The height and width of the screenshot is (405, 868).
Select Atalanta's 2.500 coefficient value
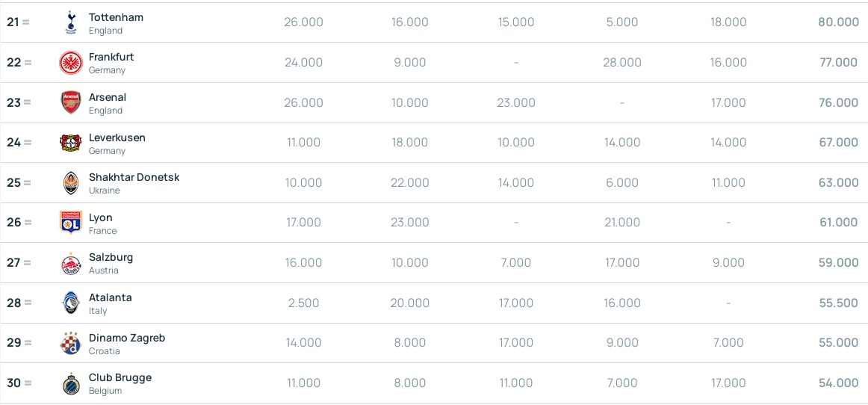point(303,303)
